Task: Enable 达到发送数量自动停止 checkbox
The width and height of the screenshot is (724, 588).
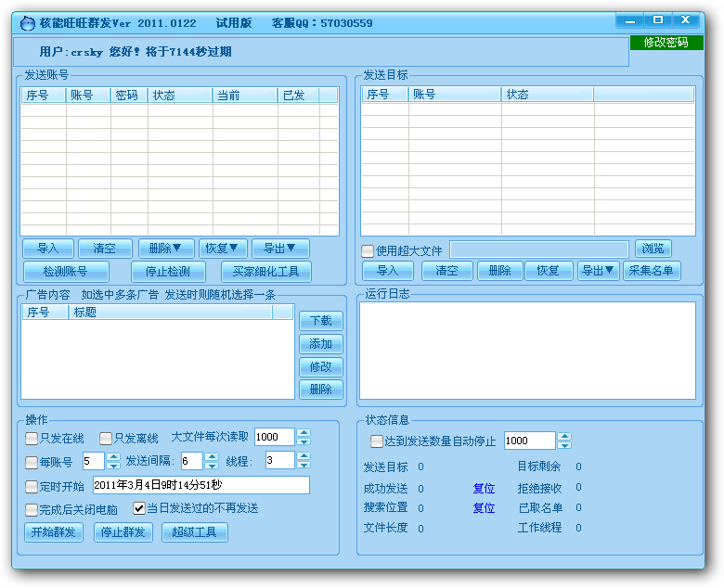Action: [x=377, y=441]
